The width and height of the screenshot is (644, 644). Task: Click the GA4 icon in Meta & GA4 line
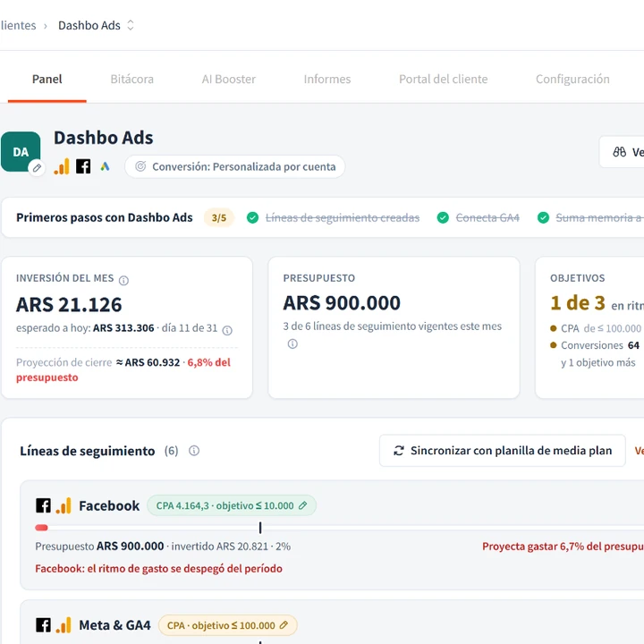[x=64, y=625]
